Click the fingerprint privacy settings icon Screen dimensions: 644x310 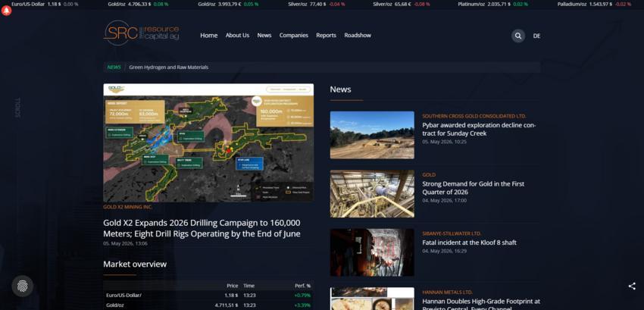(x=23, y=286)
